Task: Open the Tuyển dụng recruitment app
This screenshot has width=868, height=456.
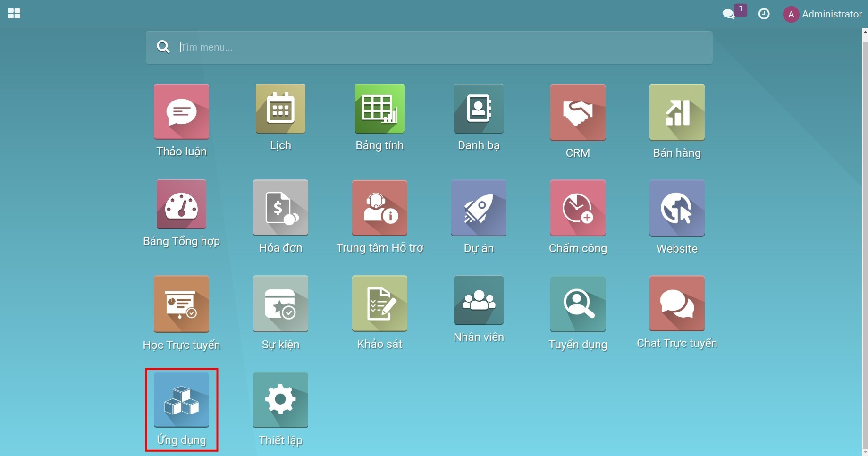Action: tap(578, 304)
